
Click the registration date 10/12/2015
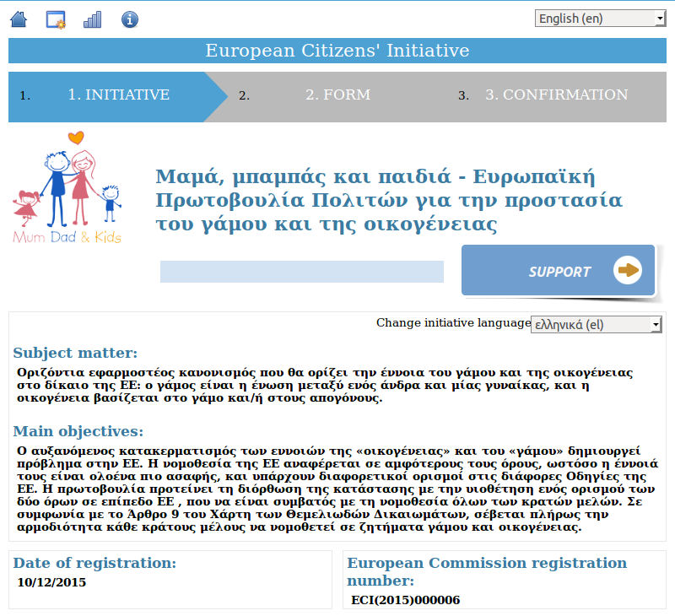51,582
